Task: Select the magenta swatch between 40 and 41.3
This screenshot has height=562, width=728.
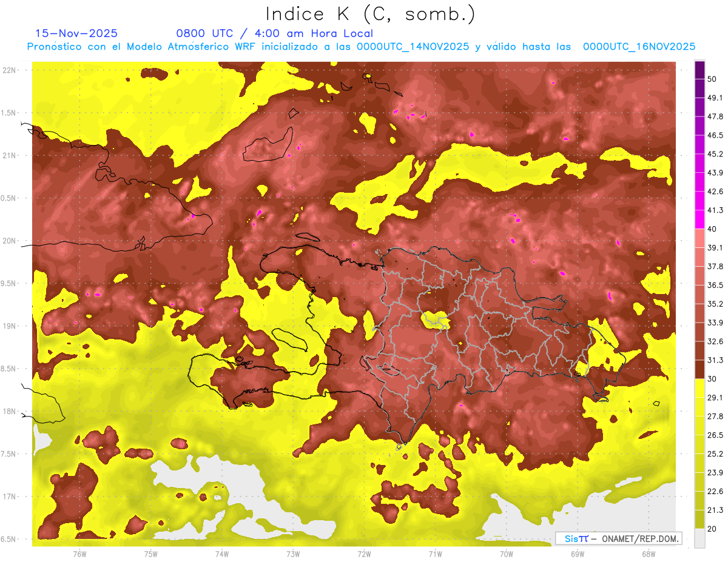Action: (x=699, y=219)
